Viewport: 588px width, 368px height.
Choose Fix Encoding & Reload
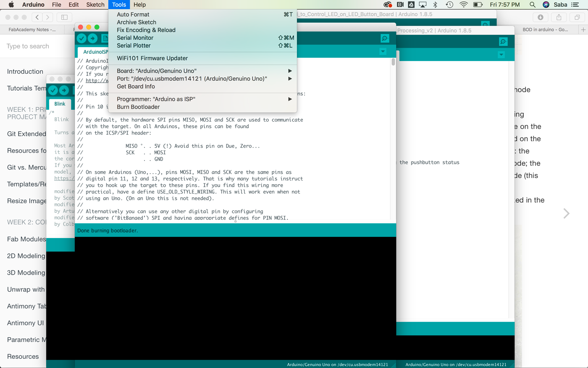[202, 30]
